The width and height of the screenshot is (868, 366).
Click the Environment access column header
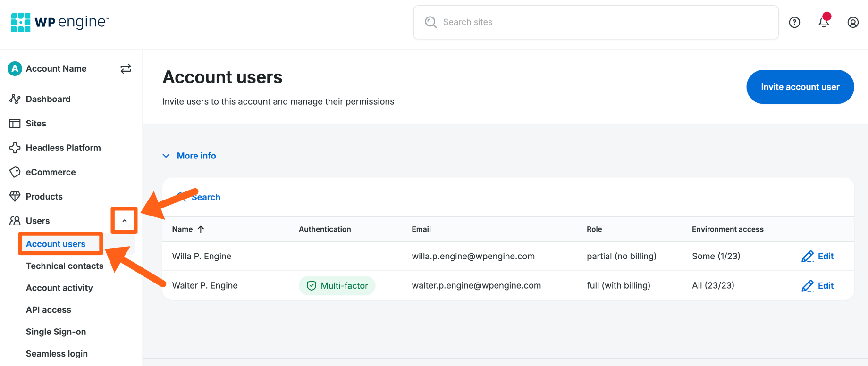point(728,229)
